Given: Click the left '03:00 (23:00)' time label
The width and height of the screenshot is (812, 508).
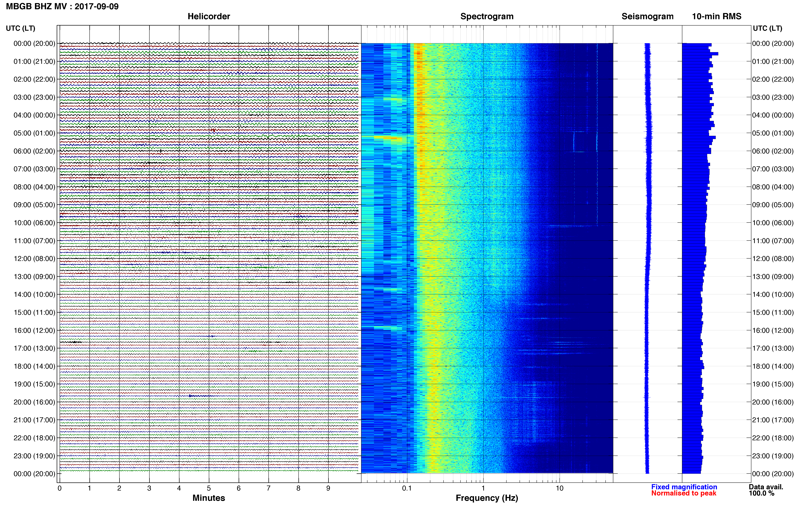Looking at the screenshot, I should [34, 97].
